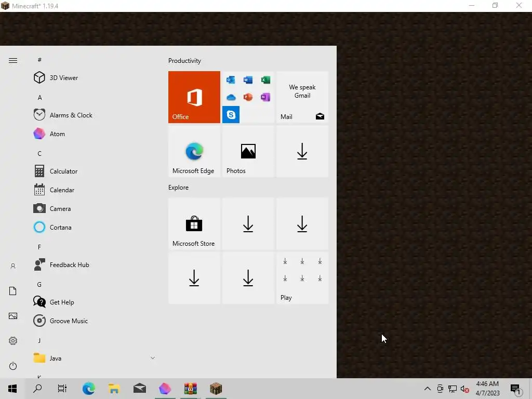This screenshot has width=532, height=399.
Task: Open the clock showing 4:46 AM
Action: [487, 389]
